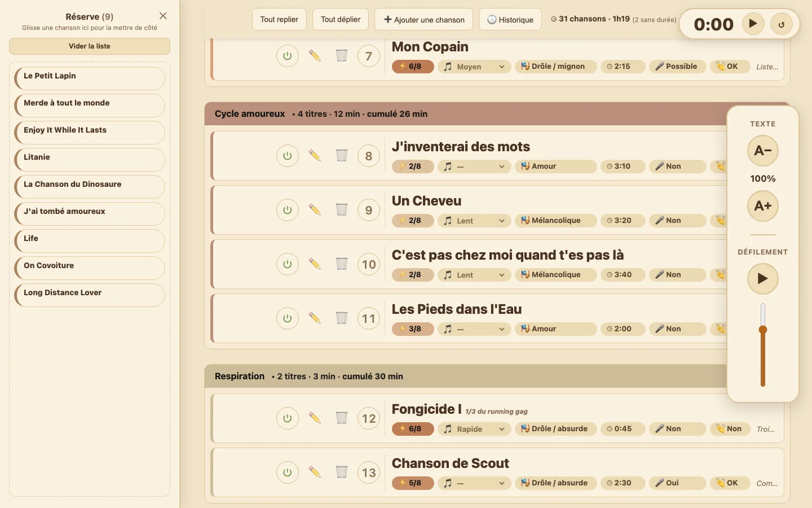Select Enjoy It While It Lasts
812x508 pixels.
coord(90,133)
